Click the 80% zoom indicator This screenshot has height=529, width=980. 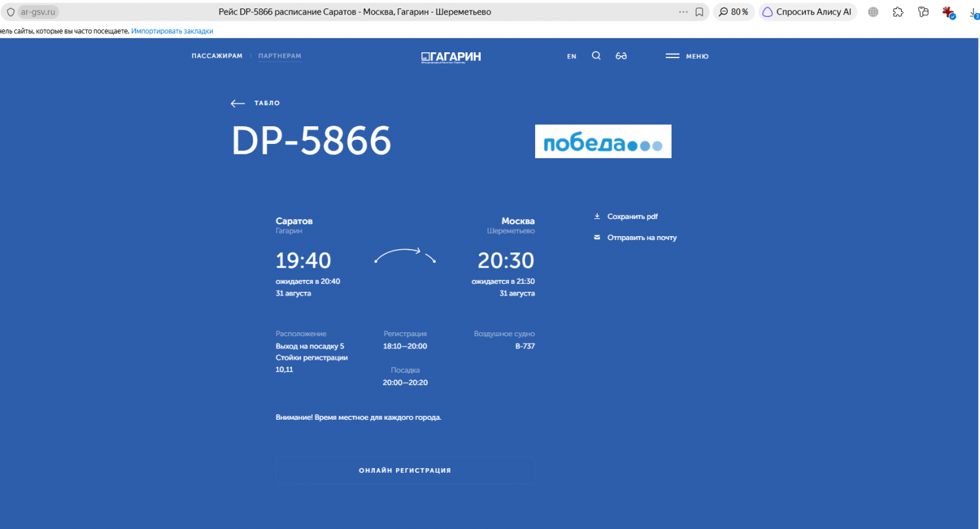[x=734, y=12]
